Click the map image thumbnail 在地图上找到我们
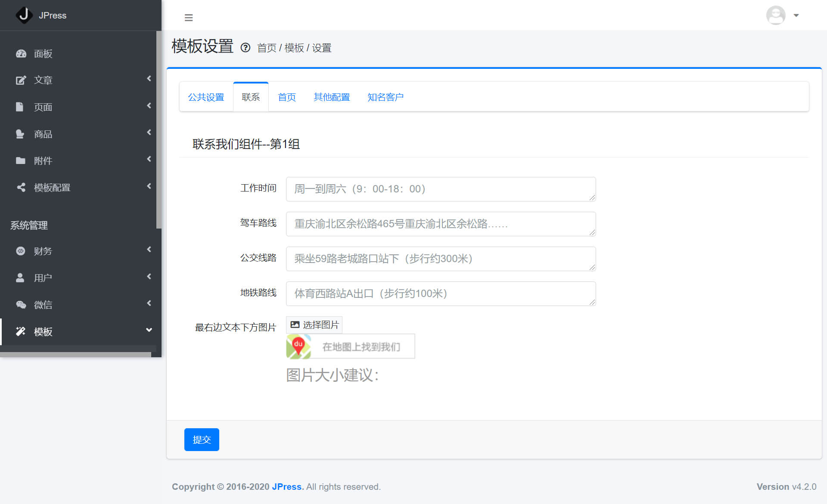The image size is (827, 504). point(351,346)
